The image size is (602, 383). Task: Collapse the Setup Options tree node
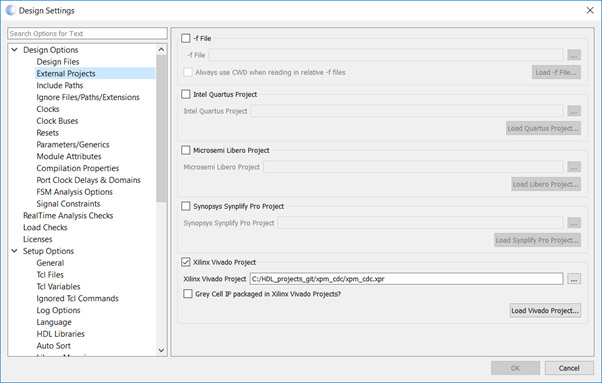point(15,251)
